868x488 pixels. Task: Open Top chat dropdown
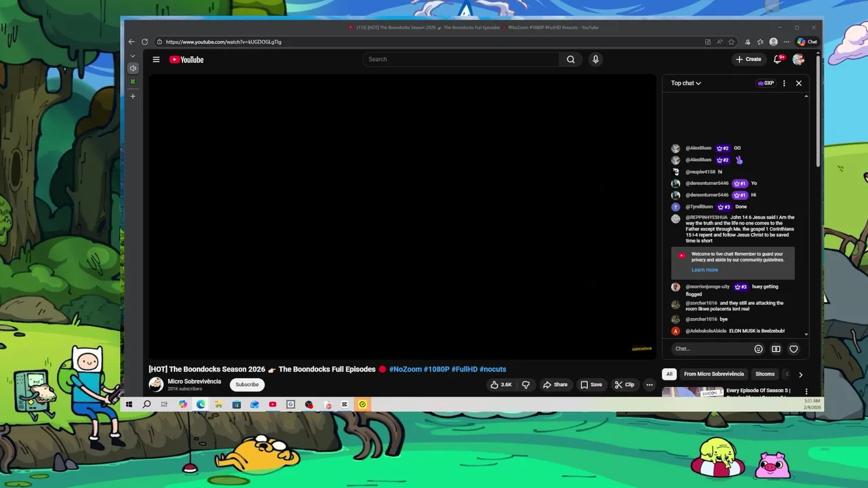pyautogui.click(x=686, y=83)
